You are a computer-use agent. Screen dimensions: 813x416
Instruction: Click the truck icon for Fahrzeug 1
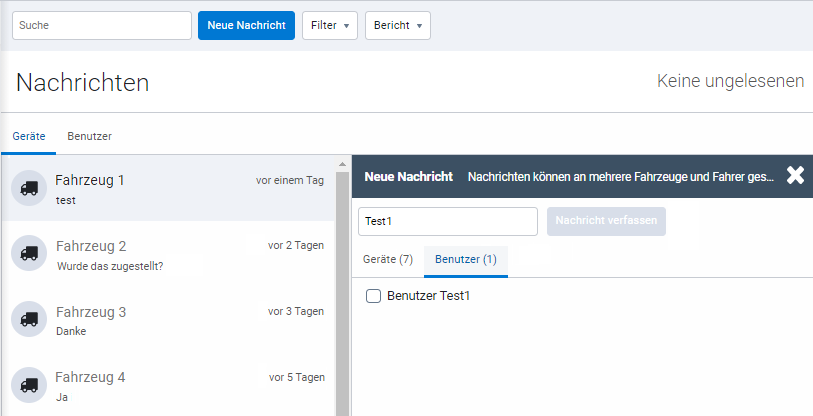[x=29, y=189]
